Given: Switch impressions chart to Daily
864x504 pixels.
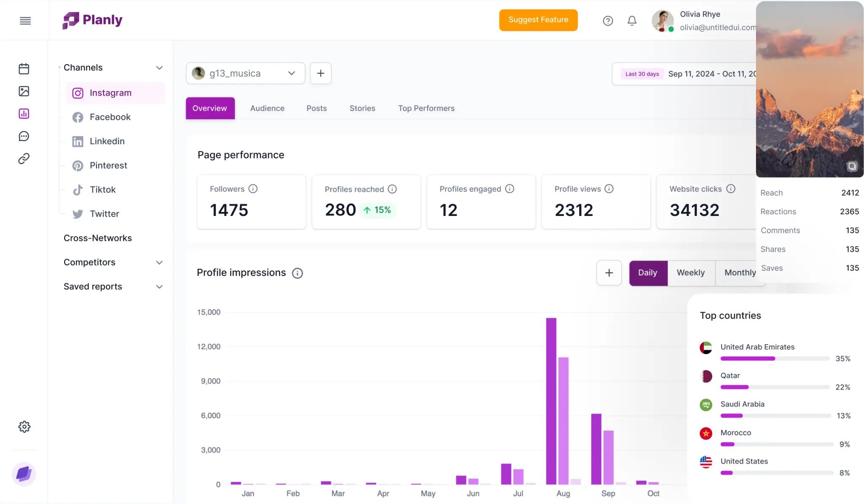Looking at the screenshot, I should click(x=648, y=273).
